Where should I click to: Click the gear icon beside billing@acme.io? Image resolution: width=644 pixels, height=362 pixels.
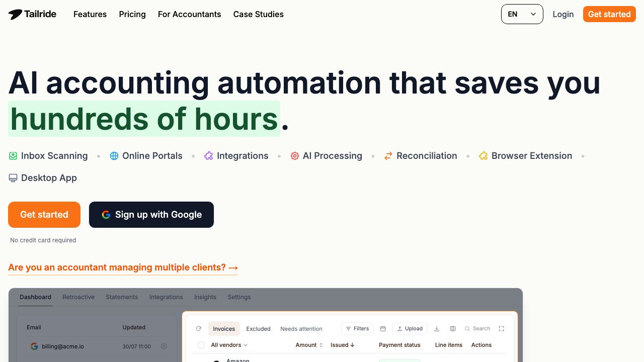[164, 346]
